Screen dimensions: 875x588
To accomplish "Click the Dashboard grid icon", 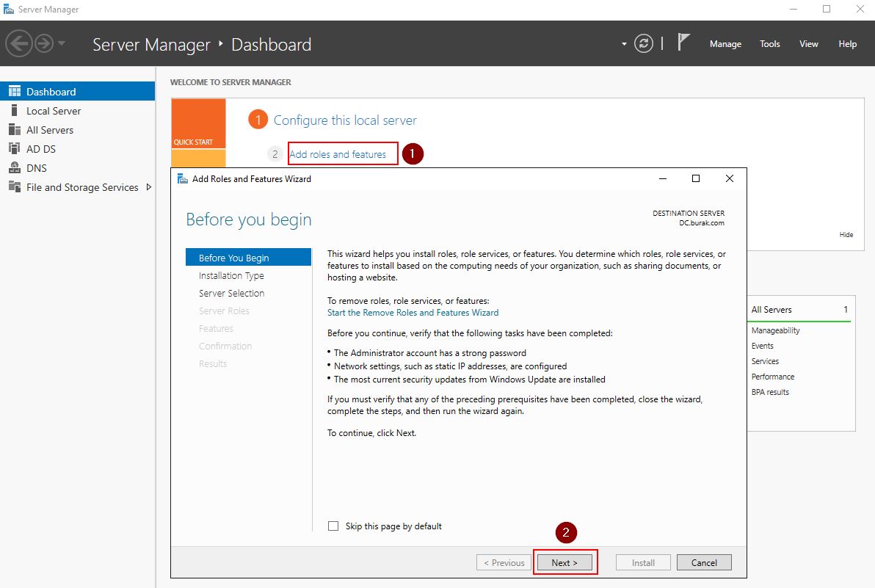I will click(x=15, y=92).
